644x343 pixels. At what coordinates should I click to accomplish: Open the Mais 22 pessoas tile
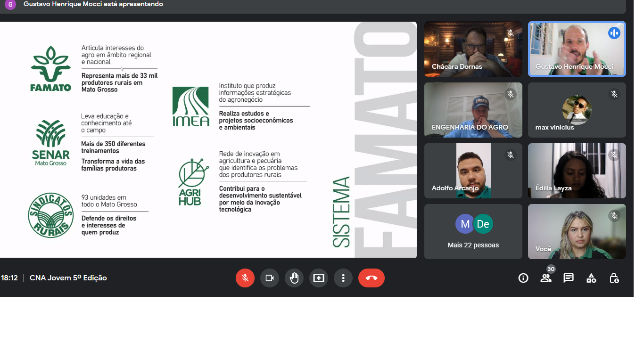point(473,231)
